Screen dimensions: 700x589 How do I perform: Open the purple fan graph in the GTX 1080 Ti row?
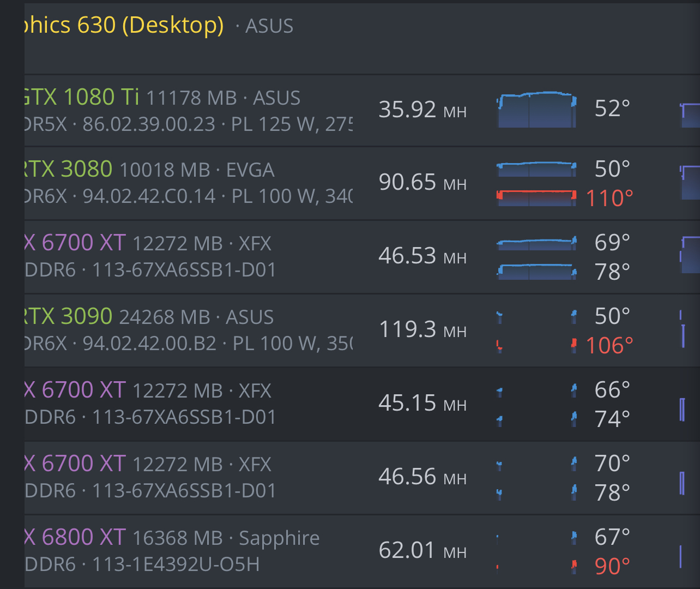[x=690, y=115]
